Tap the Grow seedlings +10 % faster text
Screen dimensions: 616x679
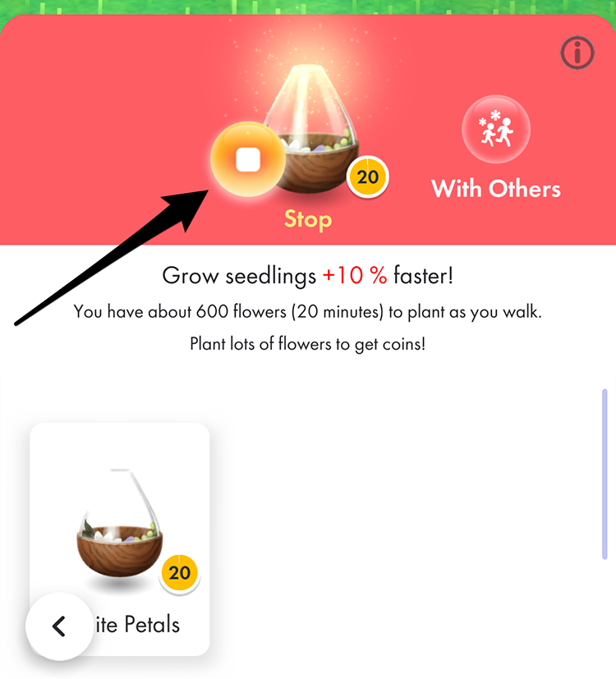(307, 275)
